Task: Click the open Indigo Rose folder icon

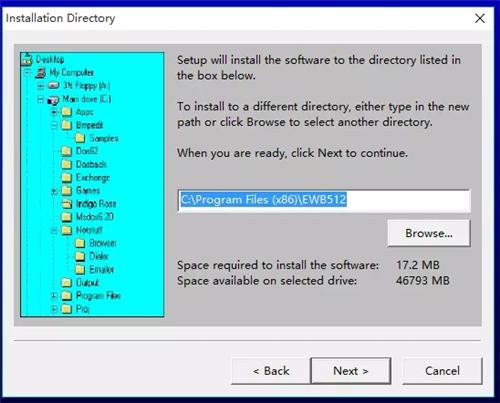Action: 67,204
